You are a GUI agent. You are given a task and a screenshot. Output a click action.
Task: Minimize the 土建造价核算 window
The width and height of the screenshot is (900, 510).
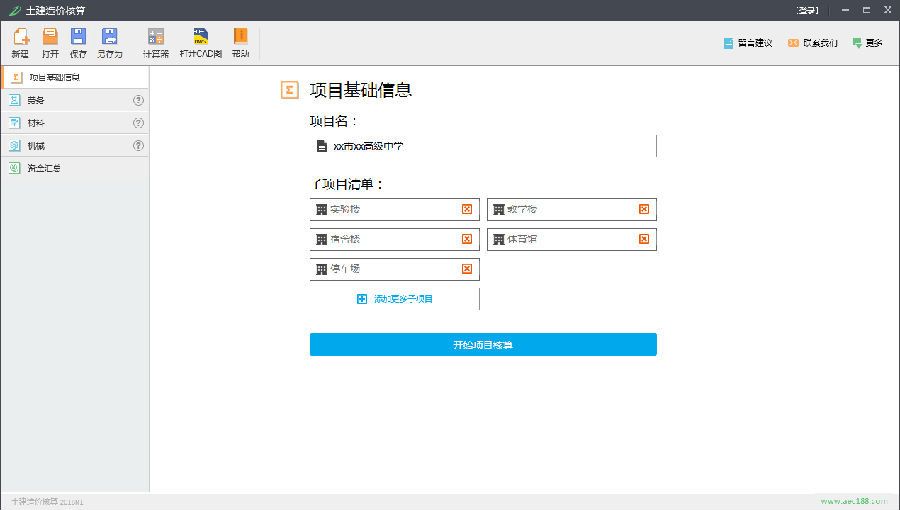845,10
